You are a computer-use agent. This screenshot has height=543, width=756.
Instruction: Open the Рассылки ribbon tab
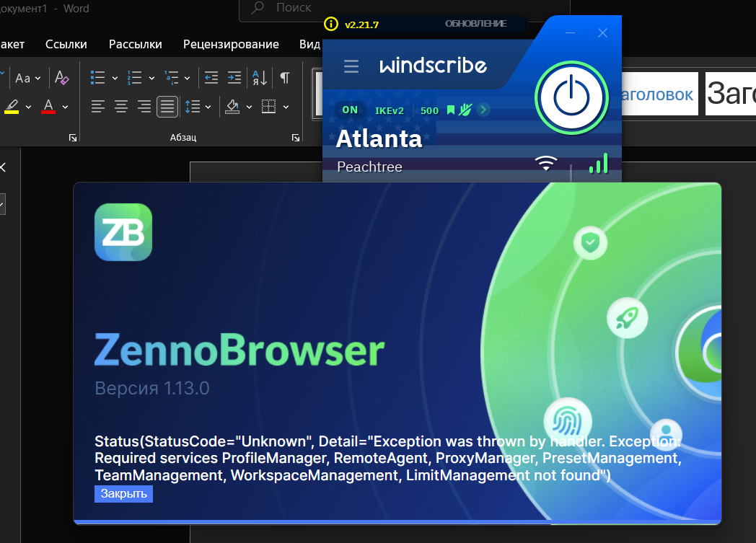tap(136, 44)
